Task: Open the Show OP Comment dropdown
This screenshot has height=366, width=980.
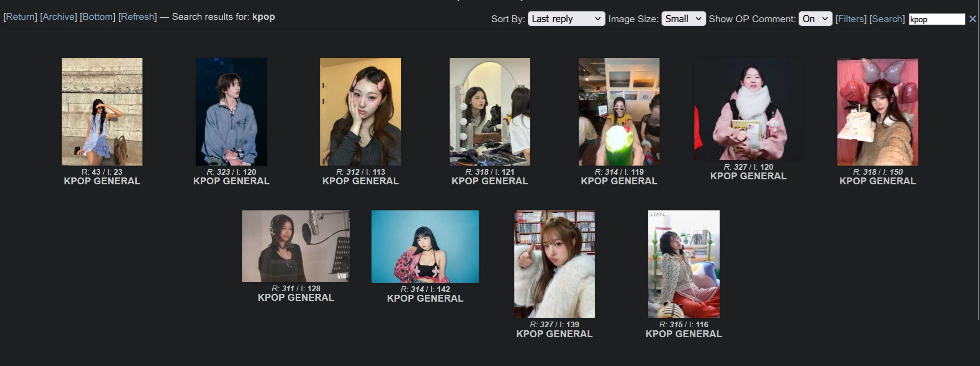Action: pyautogui.click(x=815, y=19)
